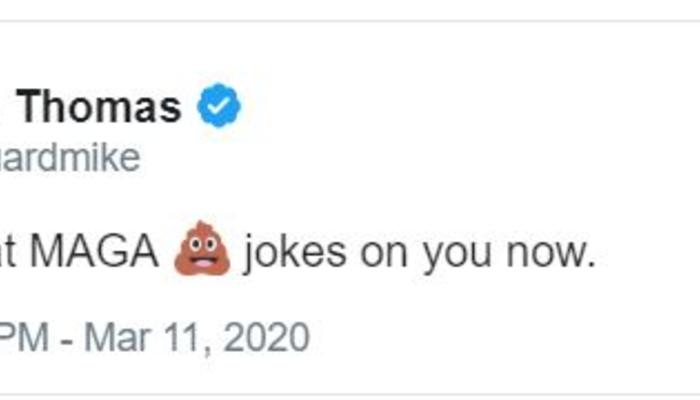The height and width of the screenshot is (400, 700).
Task: Click the word on in the tweet
Action: click(385, 255)
